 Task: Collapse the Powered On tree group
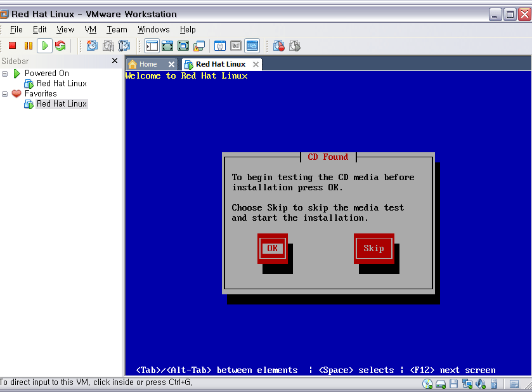(x=4, y=74)
